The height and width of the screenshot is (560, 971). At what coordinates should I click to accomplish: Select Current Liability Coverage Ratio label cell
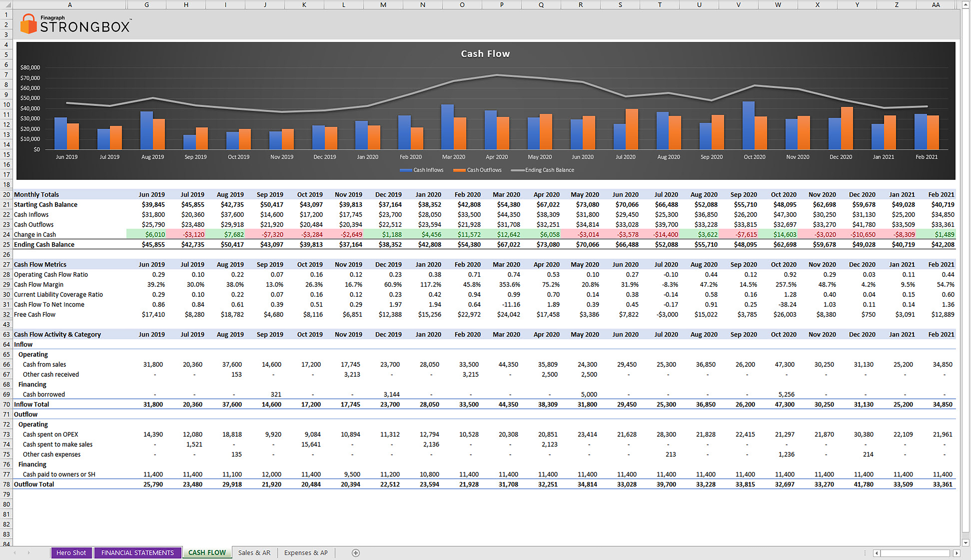(70, 295)
